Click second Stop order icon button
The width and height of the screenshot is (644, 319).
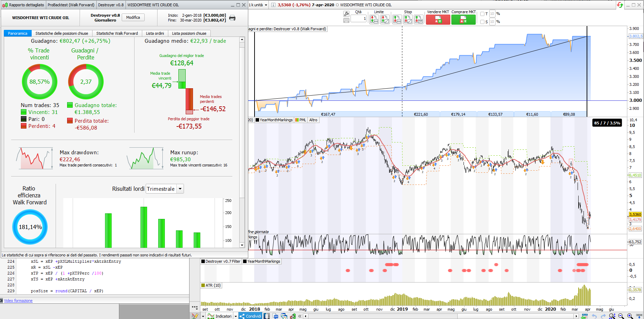click(408, 19)
